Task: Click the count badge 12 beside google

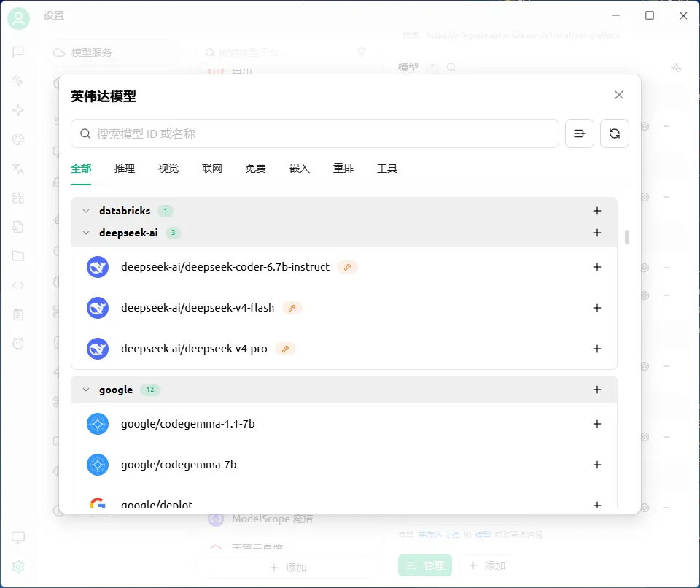Action: pos(150,390)
